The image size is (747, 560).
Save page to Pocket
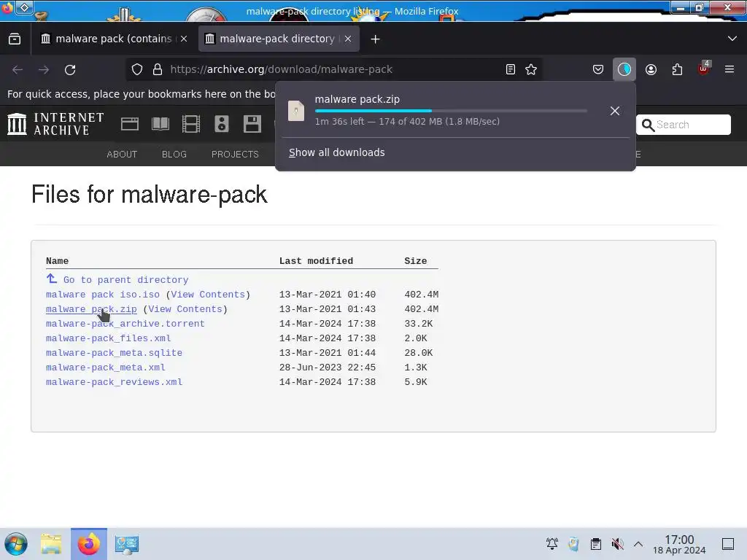tap(598, 69)
